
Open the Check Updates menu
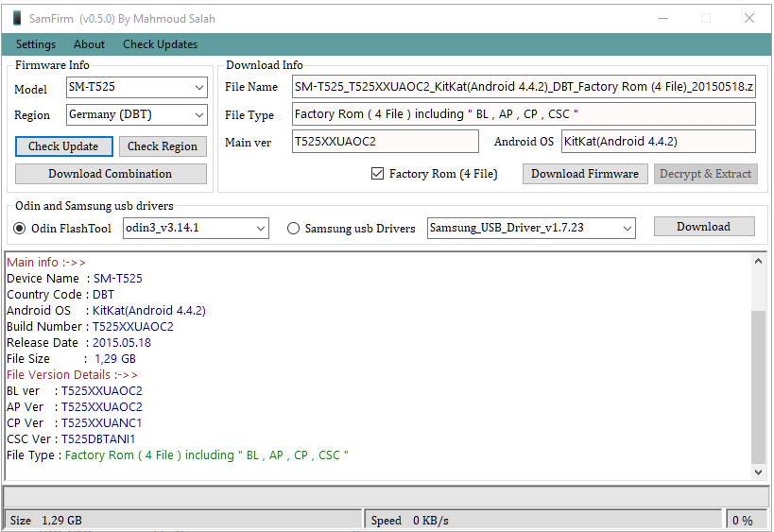[160, 44]
